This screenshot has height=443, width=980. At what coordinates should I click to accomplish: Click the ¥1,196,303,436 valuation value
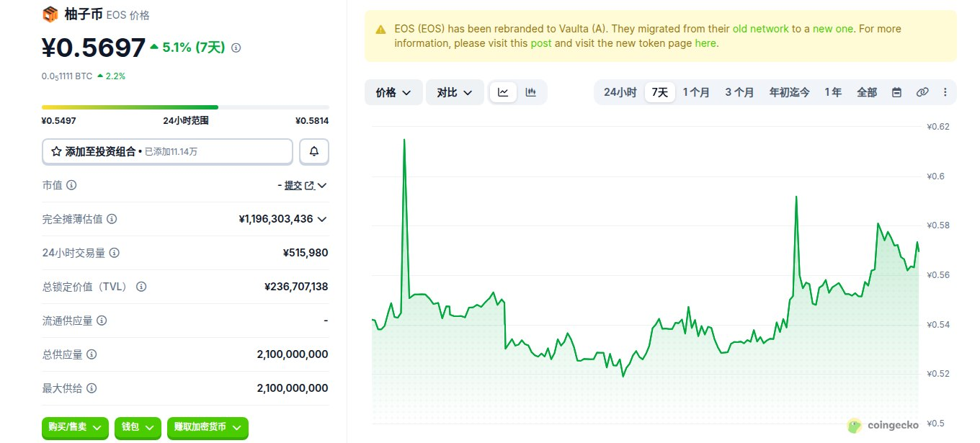tap(276, 219)
